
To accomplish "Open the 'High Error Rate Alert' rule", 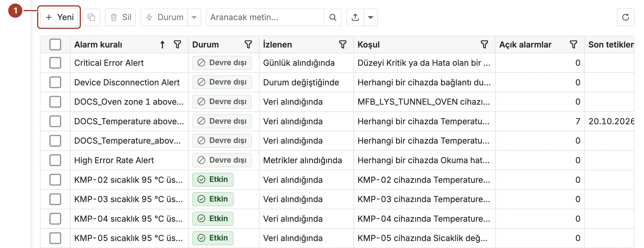I will [114, 160].
